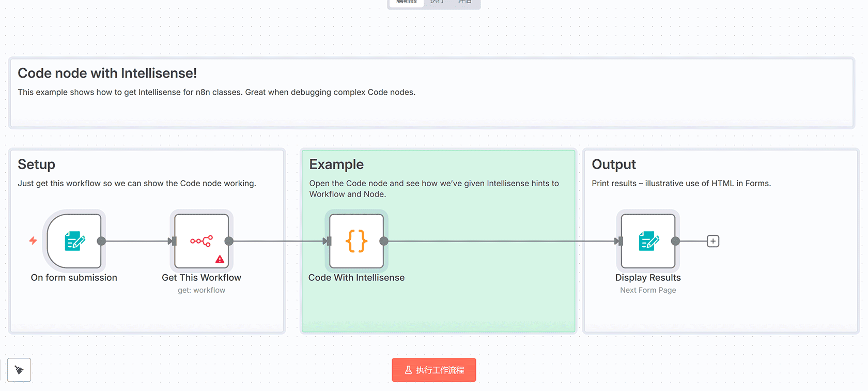Click the output connector of Code With Intellisense
Image resolution: width=868 pixels, height=391 pixels.
point(384,241)
